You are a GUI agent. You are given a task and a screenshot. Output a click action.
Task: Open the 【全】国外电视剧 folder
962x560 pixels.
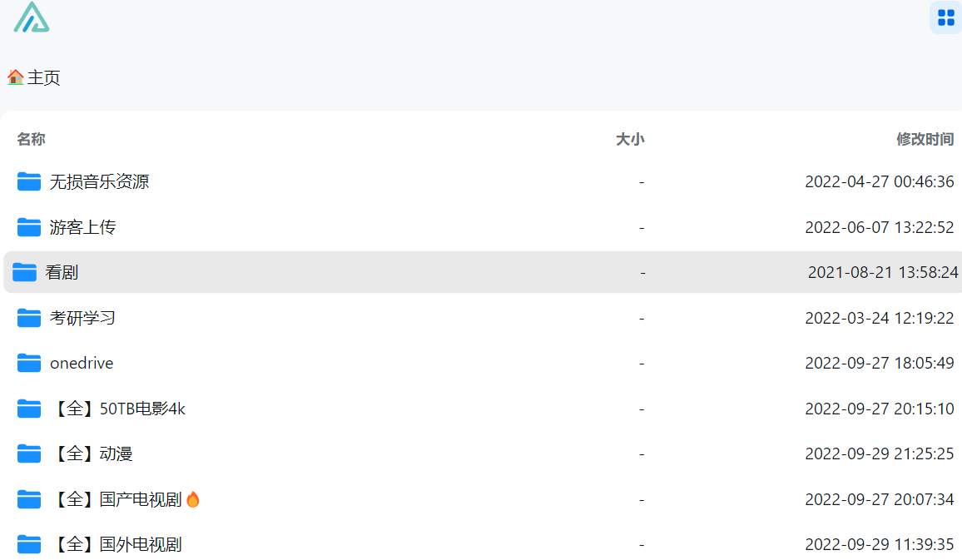click(x=116, y=544)
